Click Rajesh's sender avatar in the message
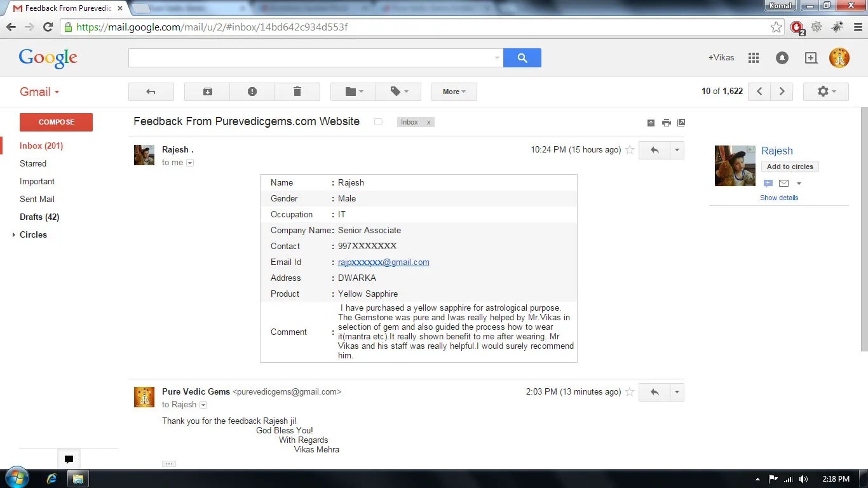The width and height of the screenshot is (868, 488). point(144,155)
